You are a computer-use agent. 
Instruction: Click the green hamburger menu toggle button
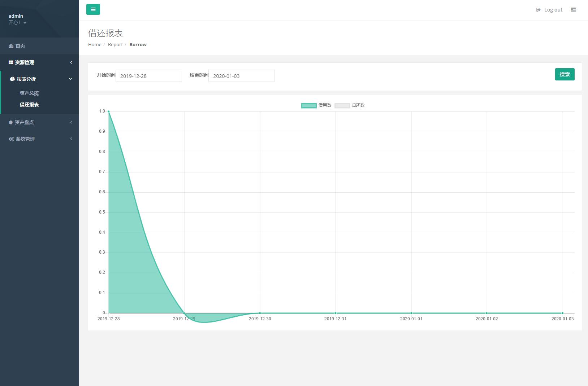(x=93, y=9)
